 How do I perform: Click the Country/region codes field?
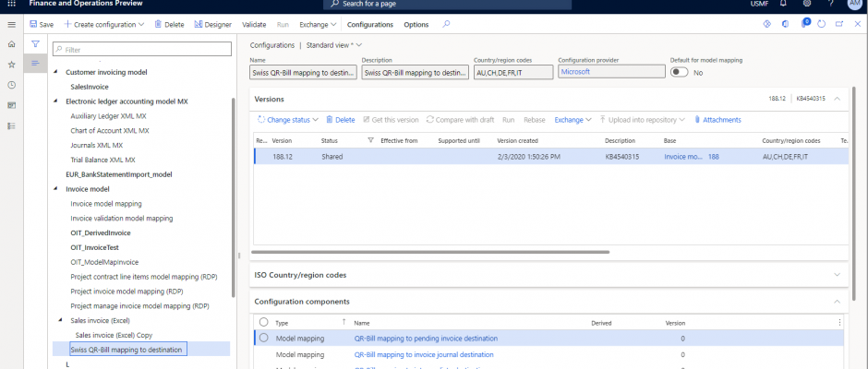click(x=513, y=72)
